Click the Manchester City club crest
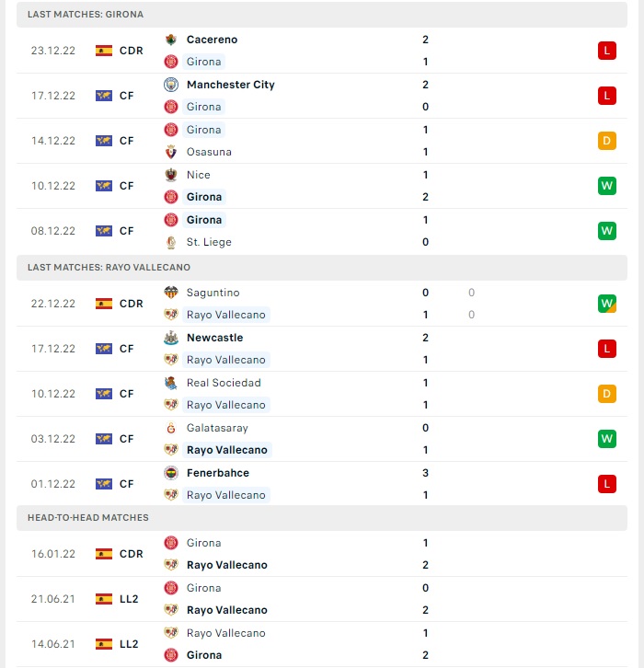This screenshot has height=668, width=644. tap(171, 85)
